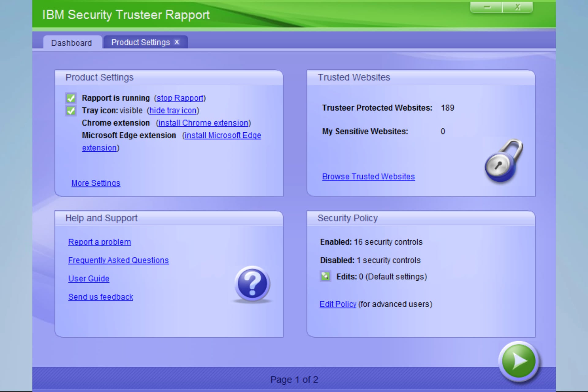
Task: Click the green check beside Rapport is running
Action: (x=71, y=98)
